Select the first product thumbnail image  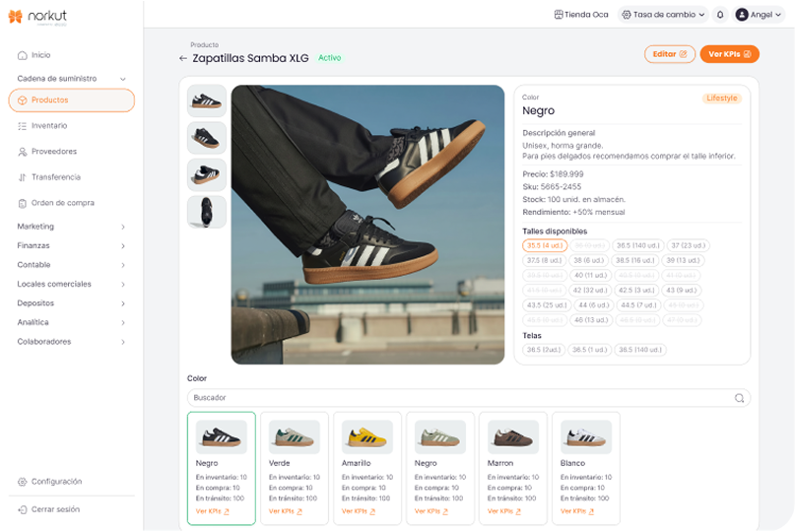207,100
